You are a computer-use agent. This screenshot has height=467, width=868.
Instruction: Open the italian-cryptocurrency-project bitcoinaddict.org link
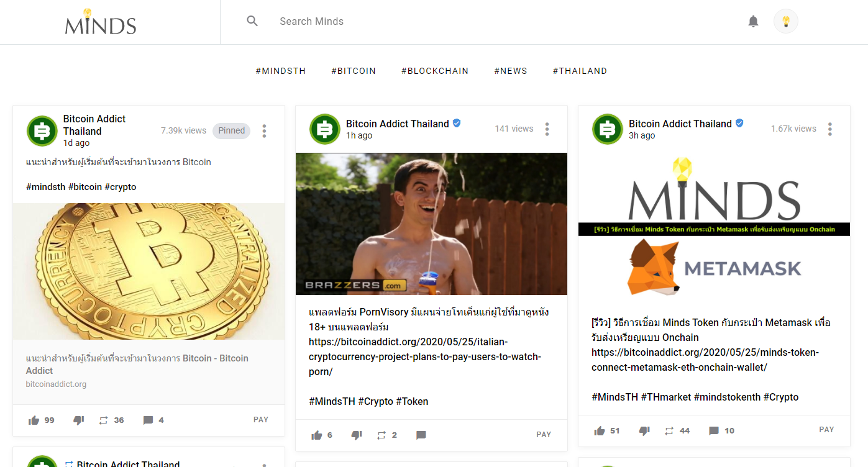point(425,357)
